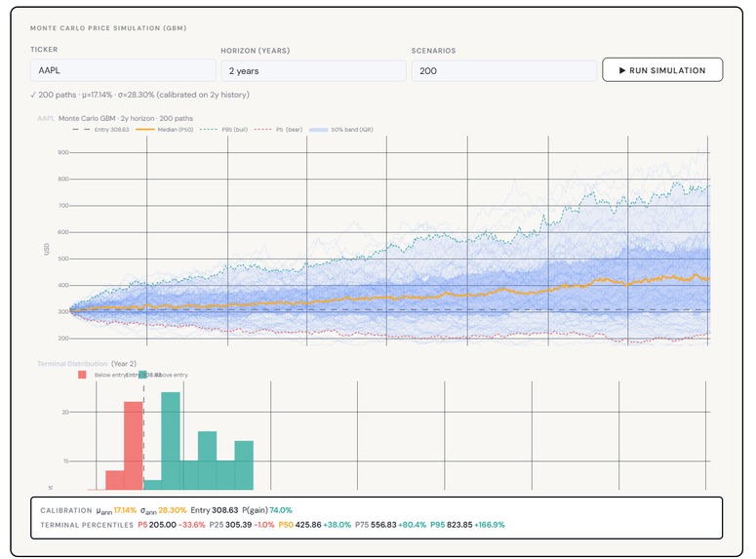The height and width of the screenshot is (559, 756).
Task: Click the tallest red histogram bar
Action: pos(134,446)
